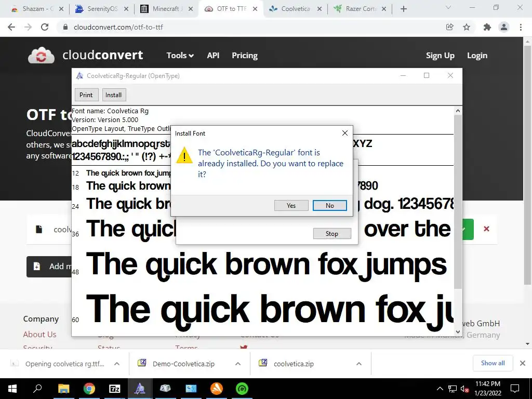Click the Install button in font viewer
Image resolution: width=532 pixels, height=399 pixels.
[114, 95]
